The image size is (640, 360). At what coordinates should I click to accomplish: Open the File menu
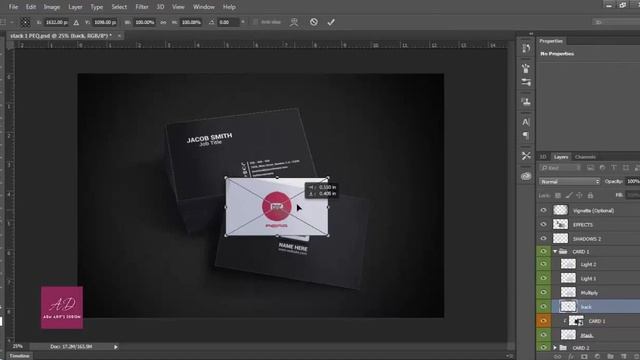click(13, 7)
